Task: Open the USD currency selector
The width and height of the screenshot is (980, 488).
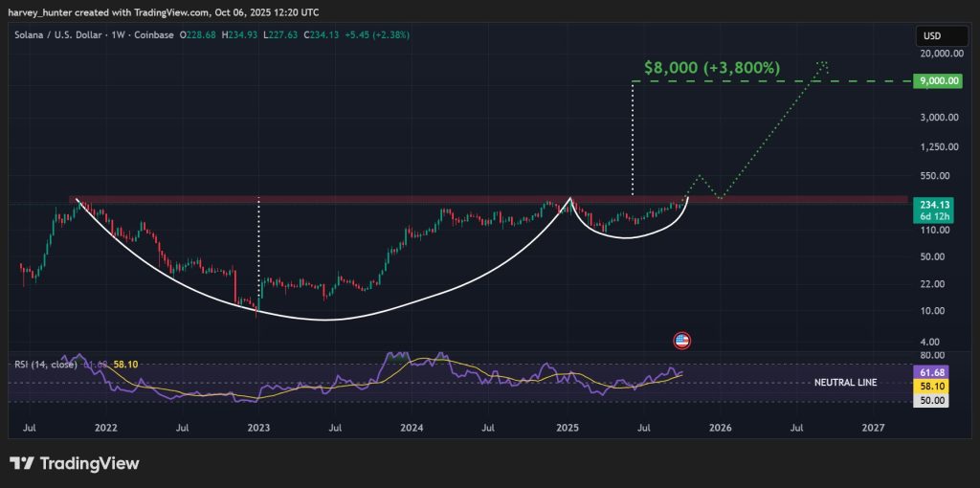Action: [932, 36]
